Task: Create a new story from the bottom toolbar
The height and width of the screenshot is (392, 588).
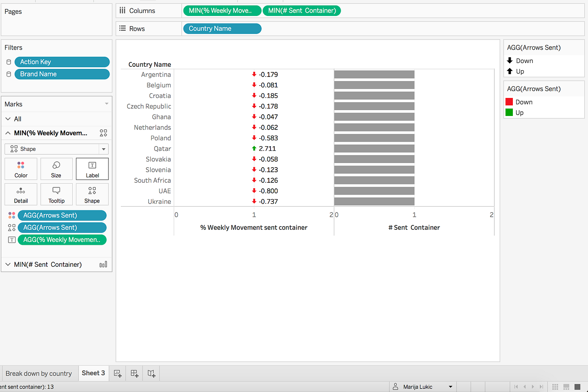Action: point(151,373)
